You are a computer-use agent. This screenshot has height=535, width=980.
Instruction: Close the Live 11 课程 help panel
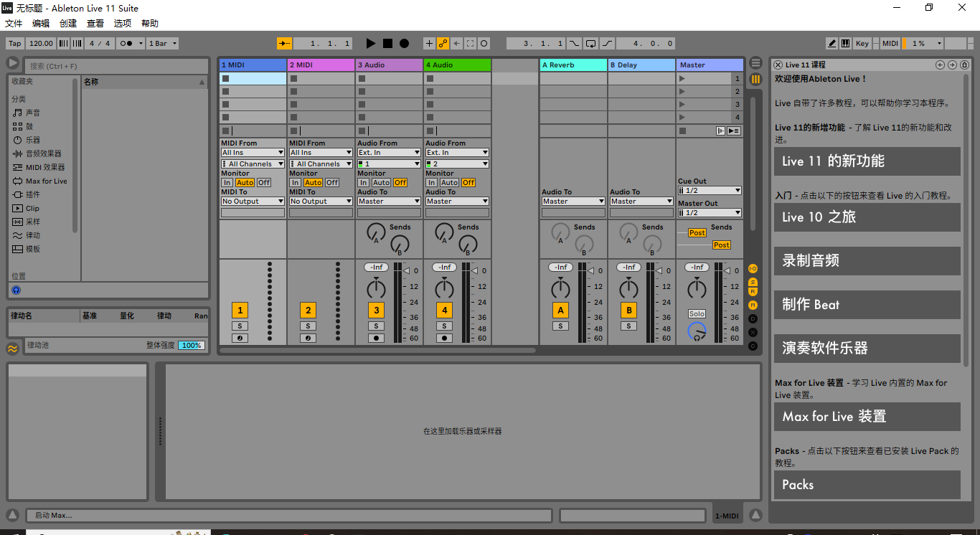click(x=778, y=65)
